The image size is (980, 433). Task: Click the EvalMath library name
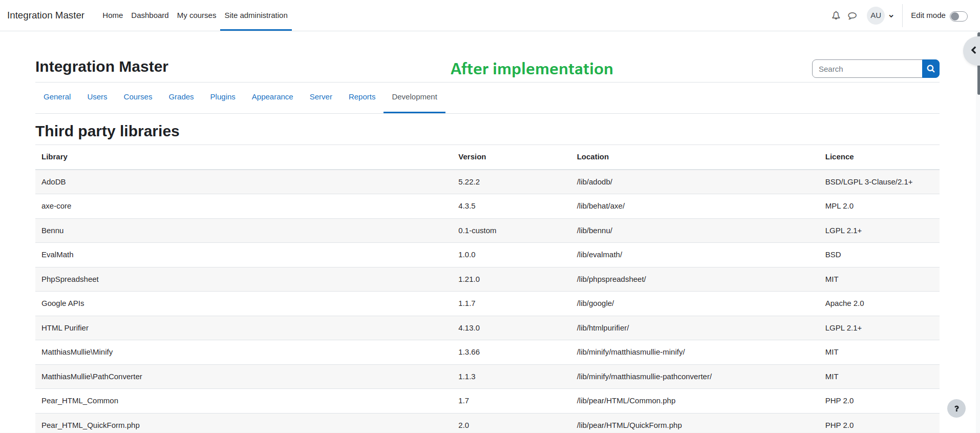coord(57,255)
